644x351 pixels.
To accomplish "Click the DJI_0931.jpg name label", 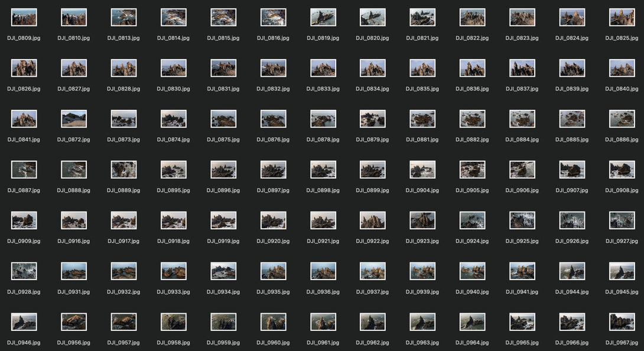I will [74, 292].
